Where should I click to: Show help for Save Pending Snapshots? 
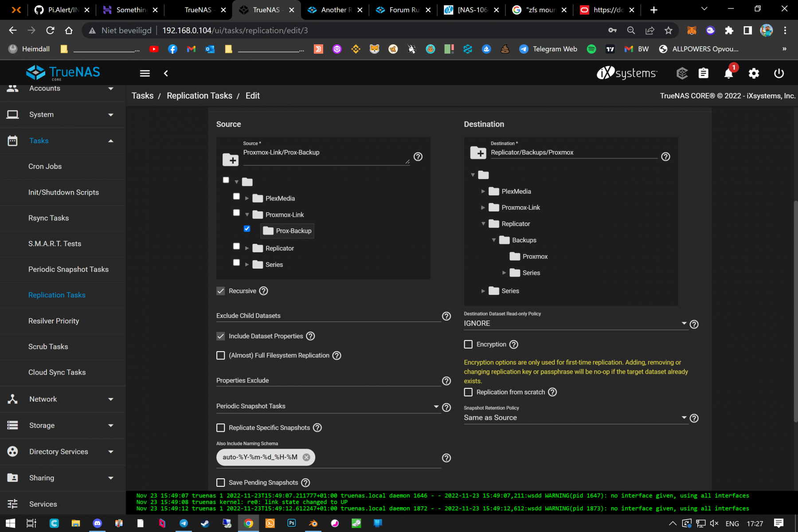(305, 482)
